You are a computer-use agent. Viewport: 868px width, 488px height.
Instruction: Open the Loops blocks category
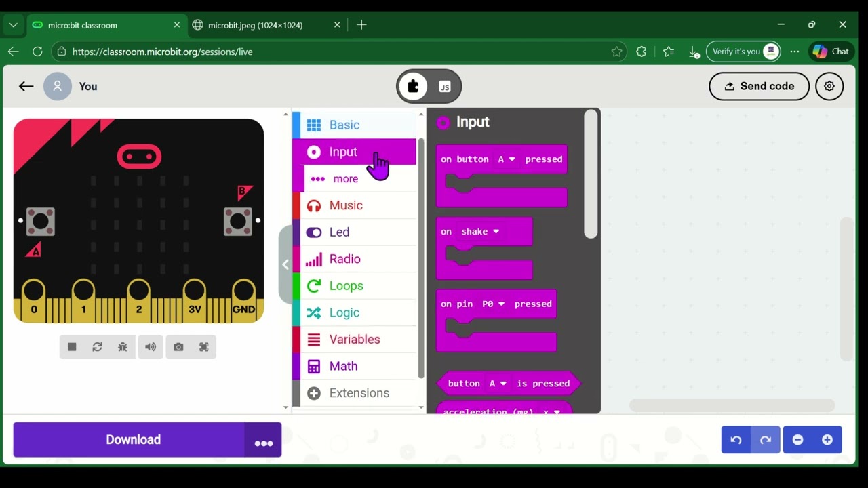coord(354,286)
